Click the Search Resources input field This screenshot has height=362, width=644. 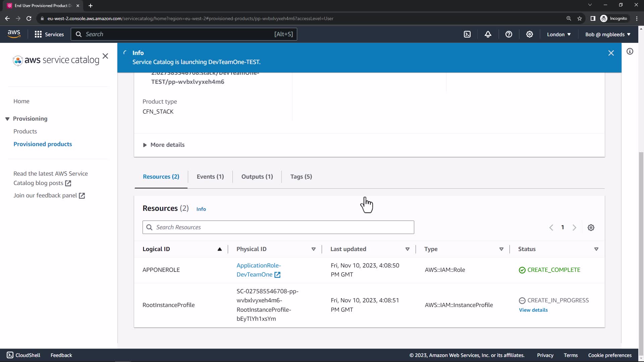pyautogui.click(x=278, y=227)
